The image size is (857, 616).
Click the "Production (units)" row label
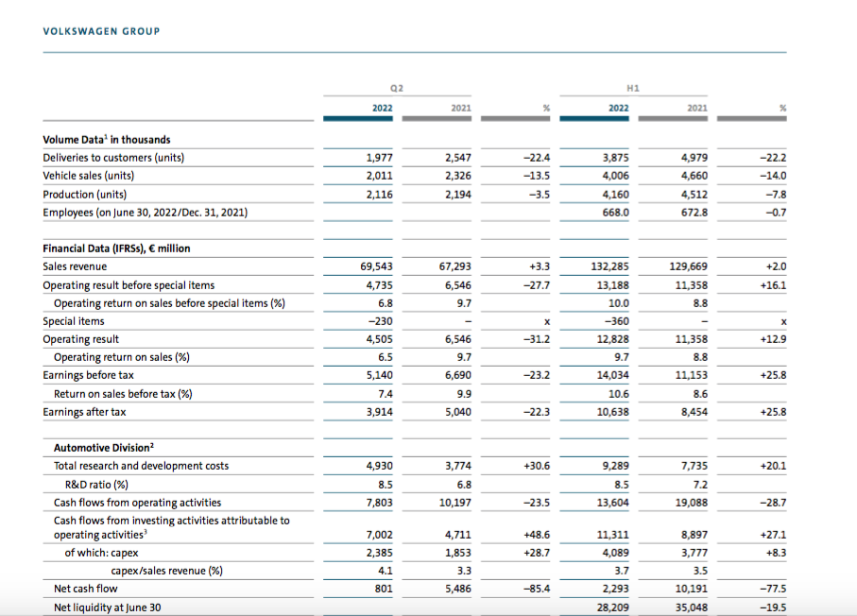click(x=85, y=194)
